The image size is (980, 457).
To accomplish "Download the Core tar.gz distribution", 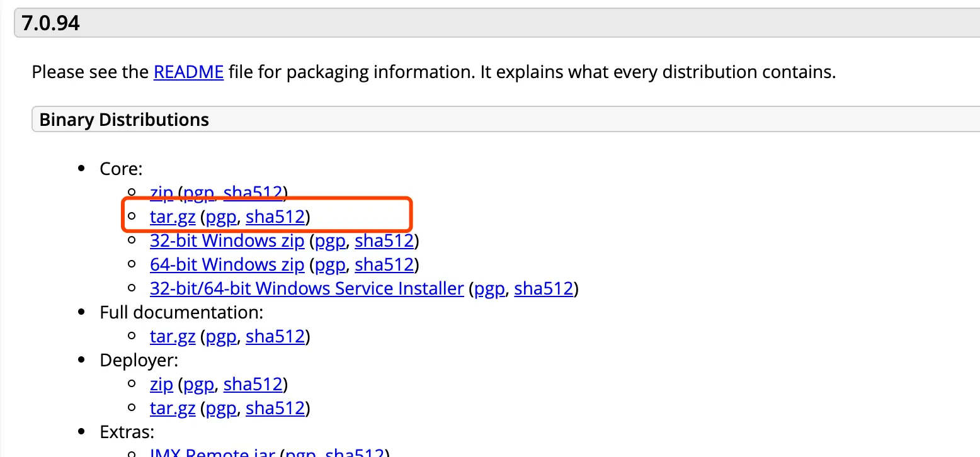I will [173, 217].
